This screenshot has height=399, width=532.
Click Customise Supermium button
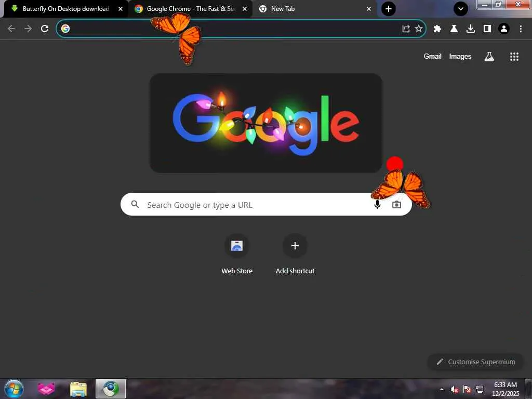pos(476,362)
